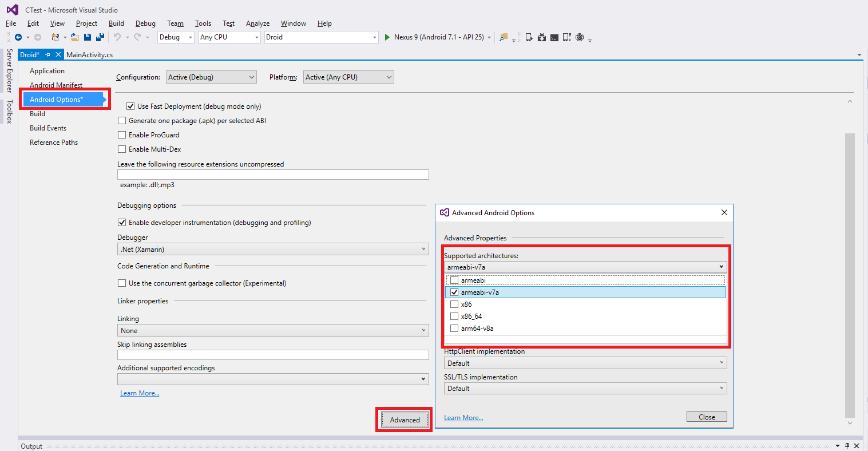Click the vertical scrollbar of options page

tap(850, 275)
